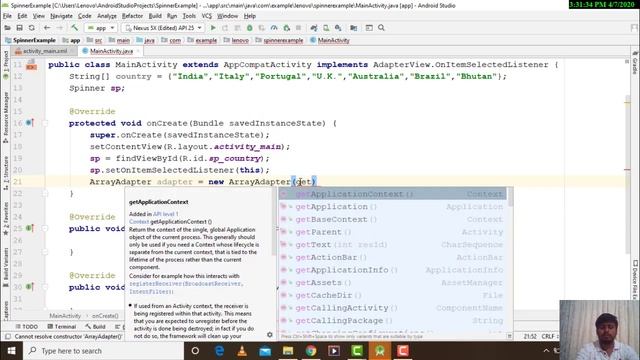Screen dimensions: 640x360
Task: Follow Context link in documentation popup
Action: (x=139, y=222)
